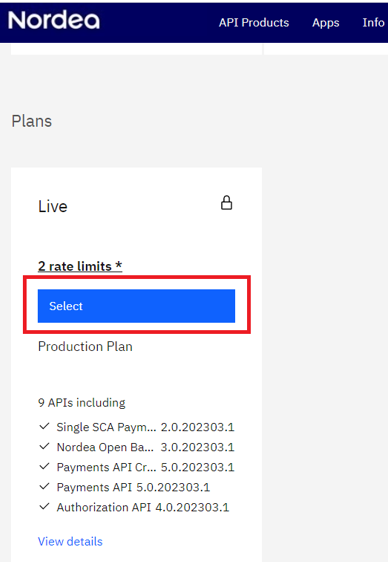Image resolution: width=388 pixels, height=562 pixels.
Task: Open the View details link
Action: [x=70, y=541]
